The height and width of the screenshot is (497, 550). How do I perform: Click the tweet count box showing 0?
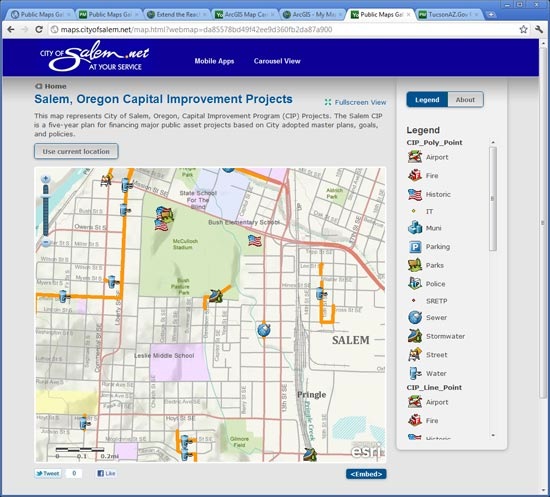[74, 474]
